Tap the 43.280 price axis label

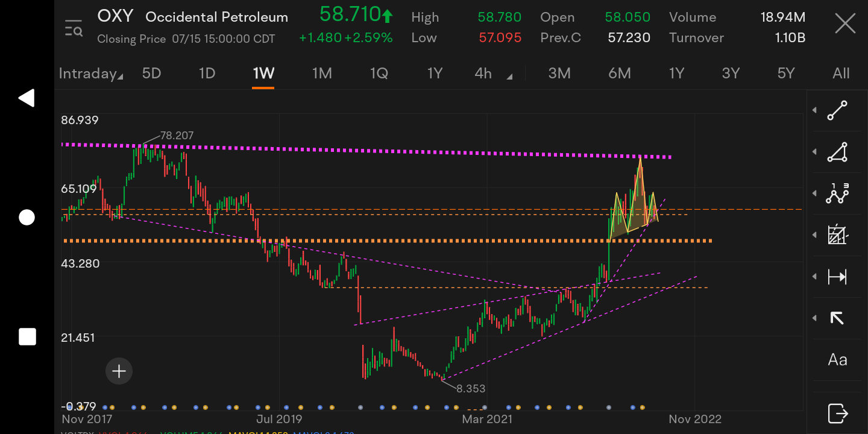(x=79, y=263)
